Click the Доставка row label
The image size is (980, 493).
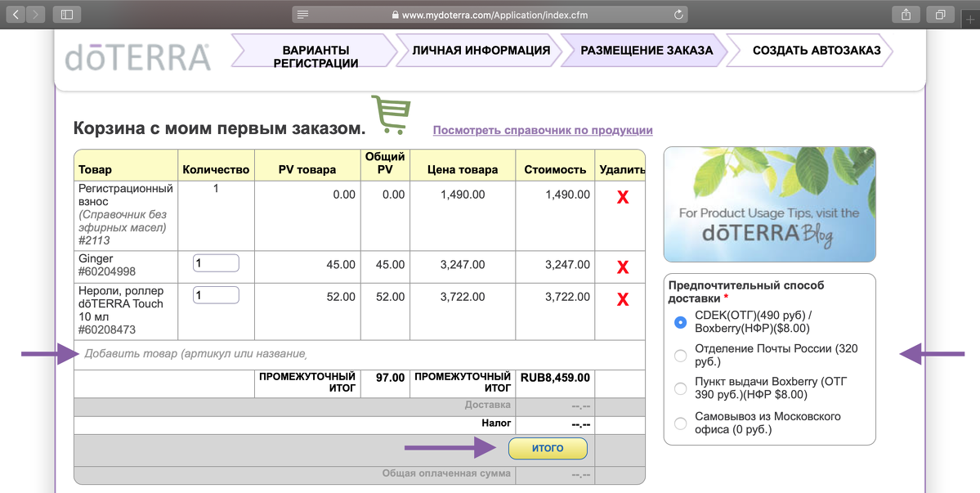coord(487,405)
